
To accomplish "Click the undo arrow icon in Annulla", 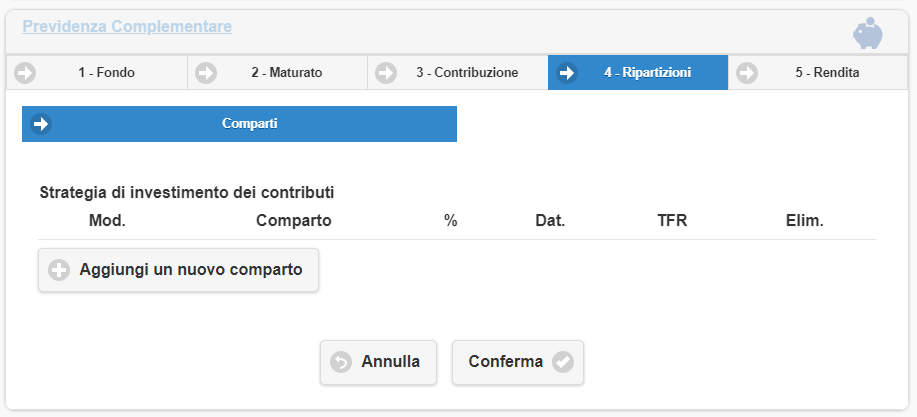I will [x=341, y=362].
